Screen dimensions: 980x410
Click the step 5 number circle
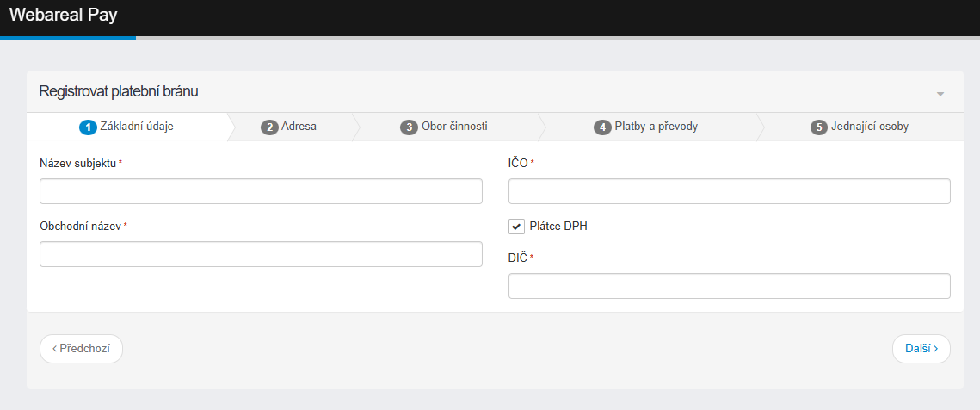[x=819, y=127]
